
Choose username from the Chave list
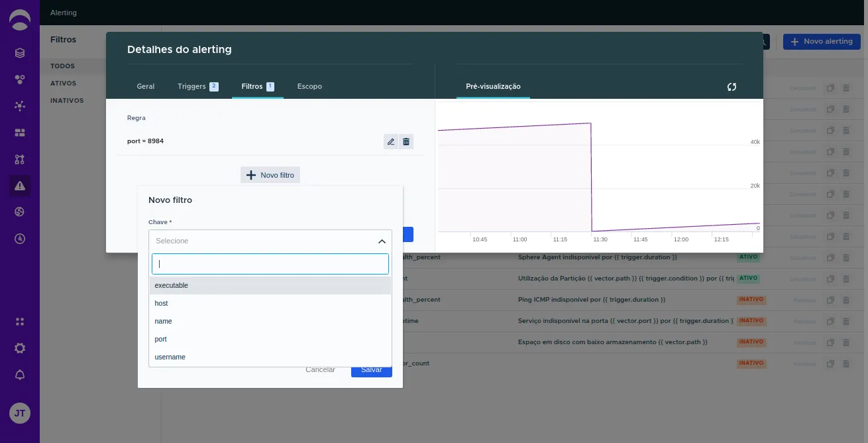click(x=270, y=357)
